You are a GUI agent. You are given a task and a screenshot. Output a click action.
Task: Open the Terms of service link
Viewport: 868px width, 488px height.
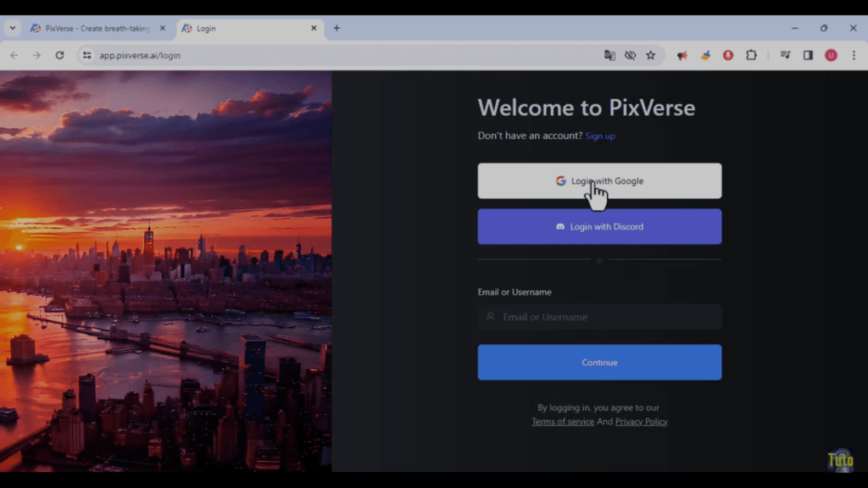[x=563, y=421]
